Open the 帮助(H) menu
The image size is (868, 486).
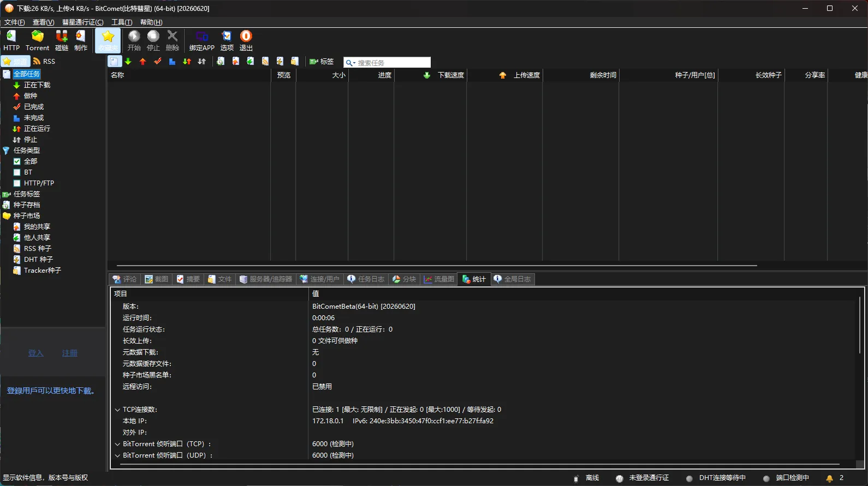point(151,22)
